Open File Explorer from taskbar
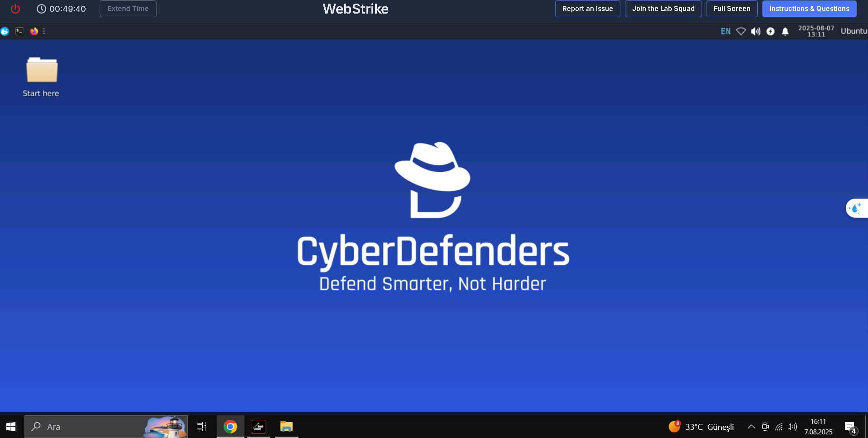868x438 pixels. point(287,427)
